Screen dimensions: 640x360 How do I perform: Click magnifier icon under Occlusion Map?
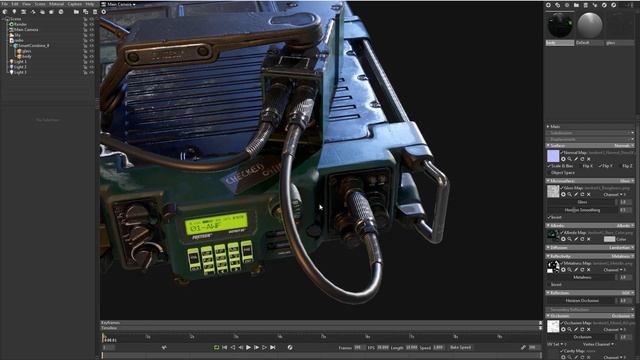[570, 329]
